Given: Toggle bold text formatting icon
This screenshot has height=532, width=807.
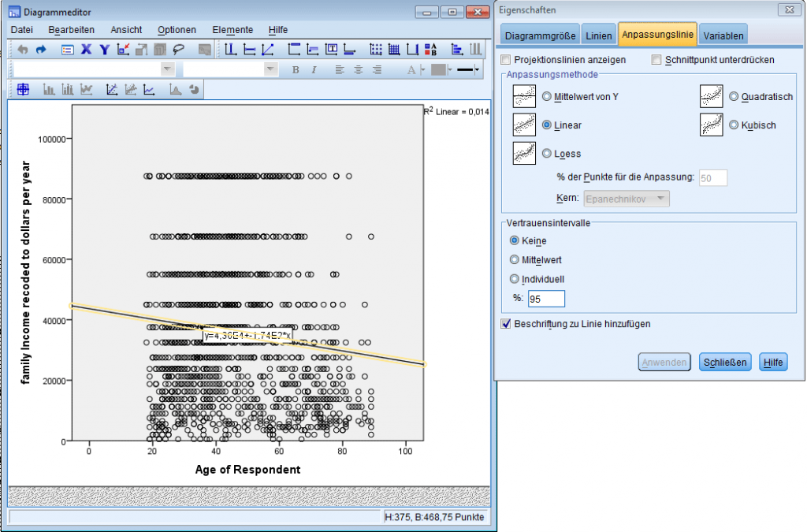Looking at the screenshot, I should 295,70.
